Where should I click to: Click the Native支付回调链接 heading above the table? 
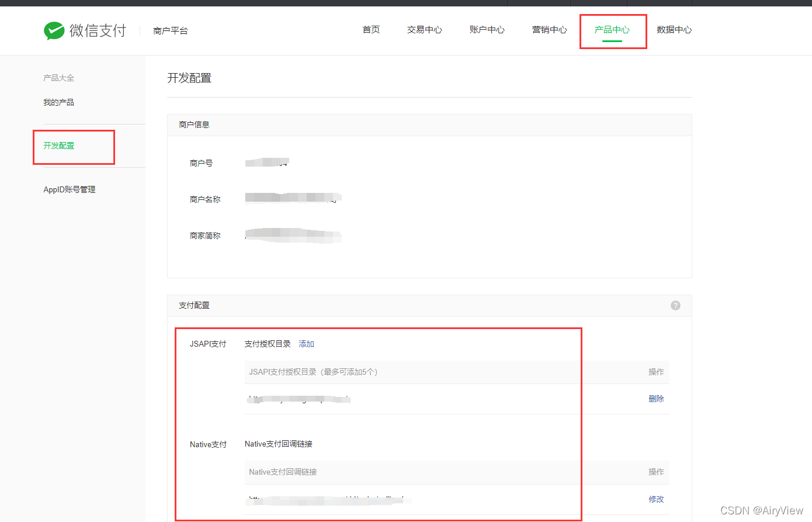click(x=278, y=444)
